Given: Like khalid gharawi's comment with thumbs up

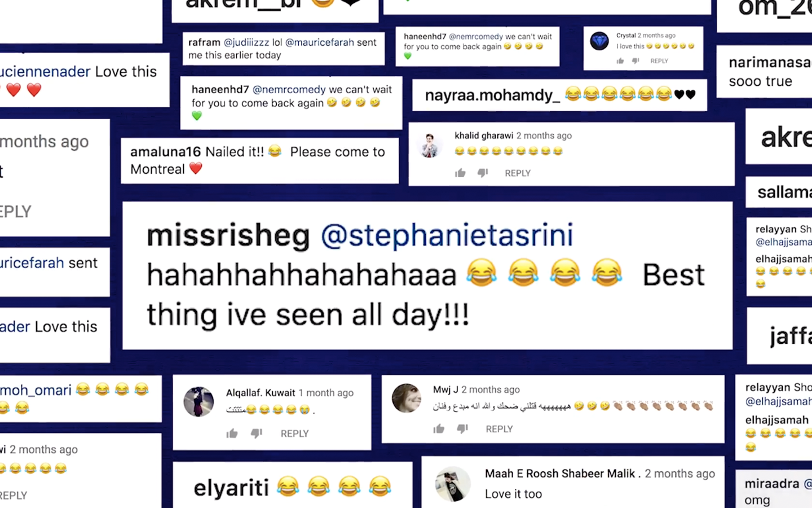Looking at the screenshot, I should point(460,173).
